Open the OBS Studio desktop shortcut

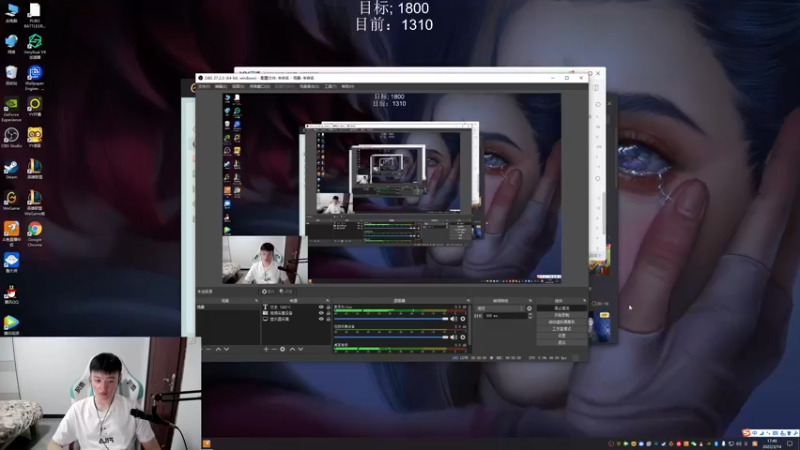pos(11,138)
